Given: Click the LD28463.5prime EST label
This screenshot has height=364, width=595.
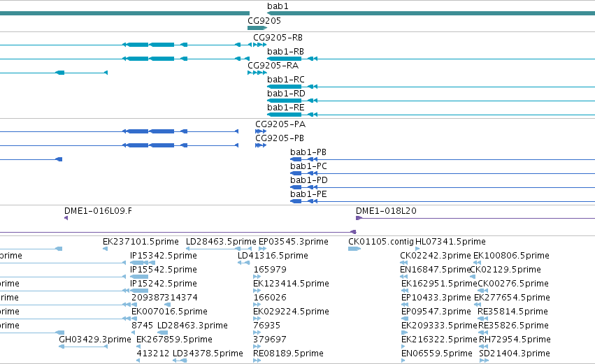Looking at the screenshot, I should click(221, 242).
